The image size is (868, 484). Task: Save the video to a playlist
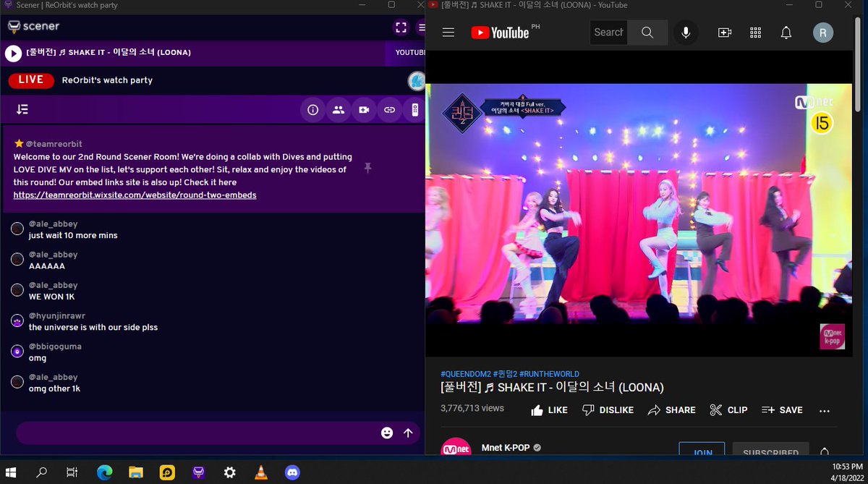point(782,410)
